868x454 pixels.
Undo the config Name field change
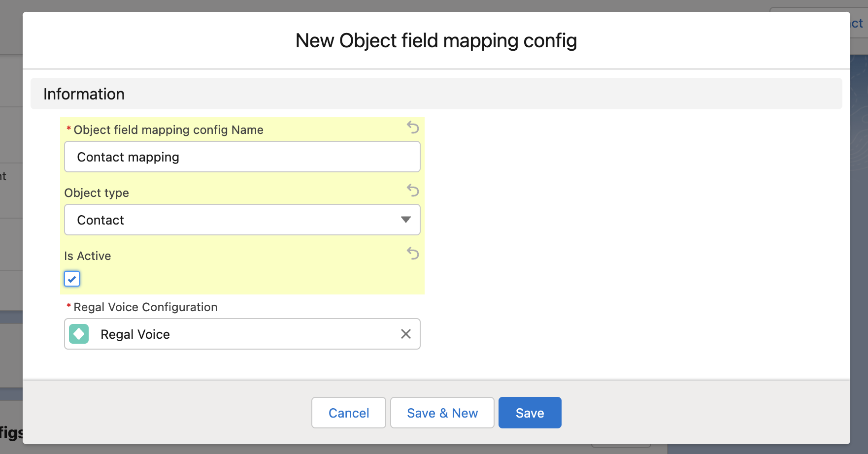[413, 128]
